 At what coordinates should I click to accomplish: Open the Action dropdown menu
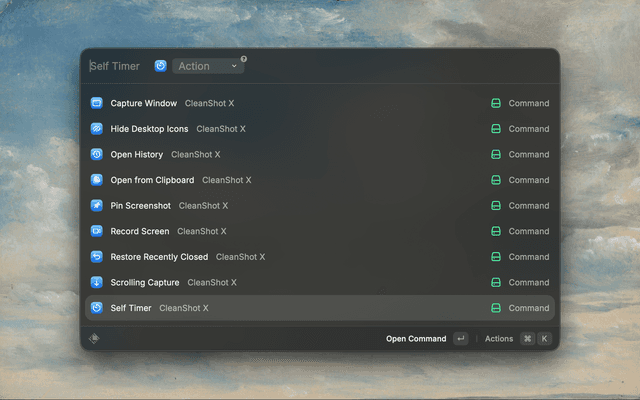tap(208, 66)
